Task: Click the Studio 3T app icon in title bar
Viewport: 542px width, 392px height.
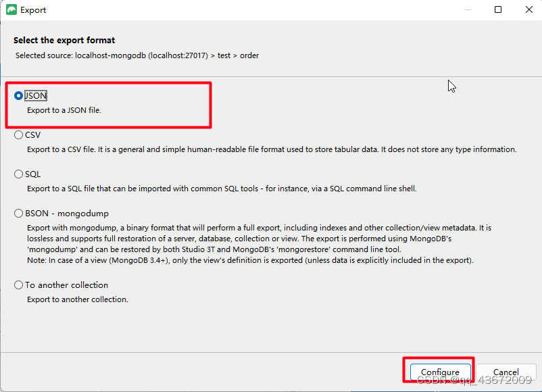Action: point(11,9)
